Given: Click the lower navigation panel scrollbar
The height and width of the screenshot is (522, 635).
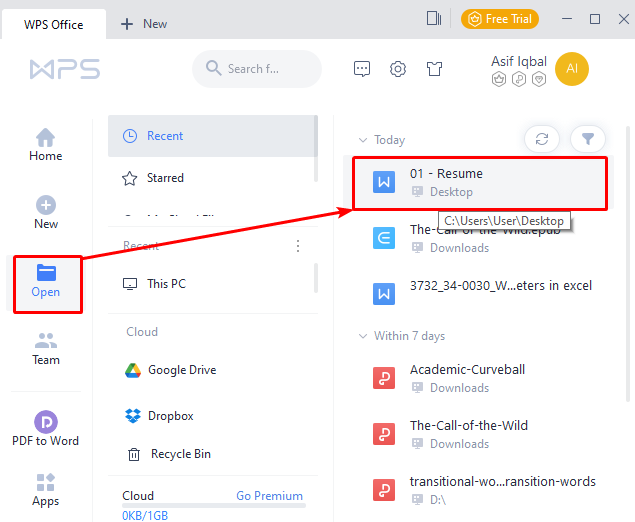Looking at the screenshot, I should pos(316,278).
